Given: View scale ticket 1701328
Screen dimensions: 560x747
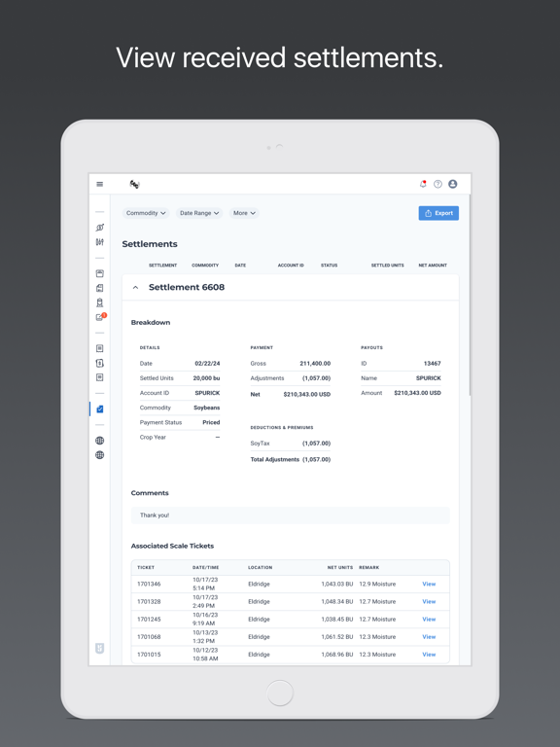Looking at the screenshot, I should pyautogui.click(x=429, y=602).
